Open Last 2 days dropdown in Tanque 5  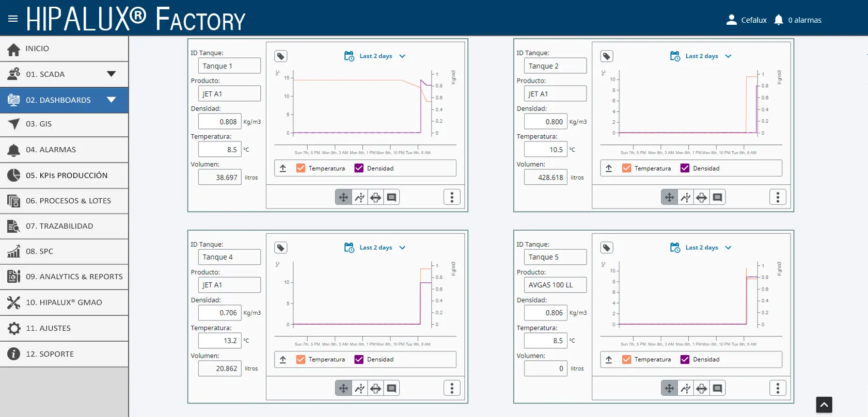tap(701, 248)
